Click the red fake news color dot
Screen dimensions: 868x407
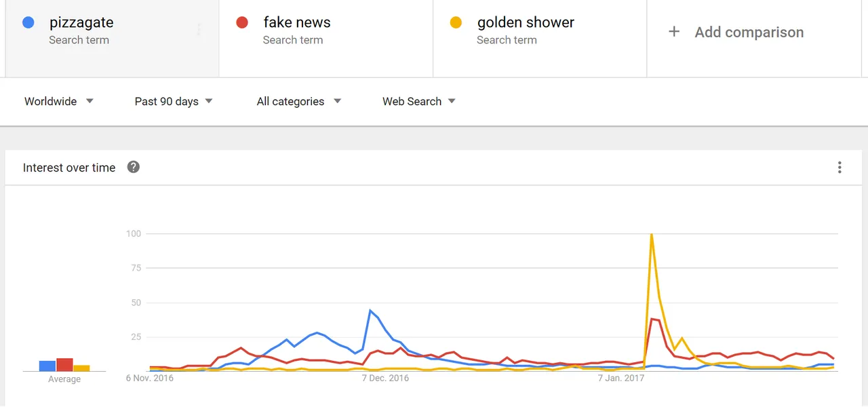point(242,22)
